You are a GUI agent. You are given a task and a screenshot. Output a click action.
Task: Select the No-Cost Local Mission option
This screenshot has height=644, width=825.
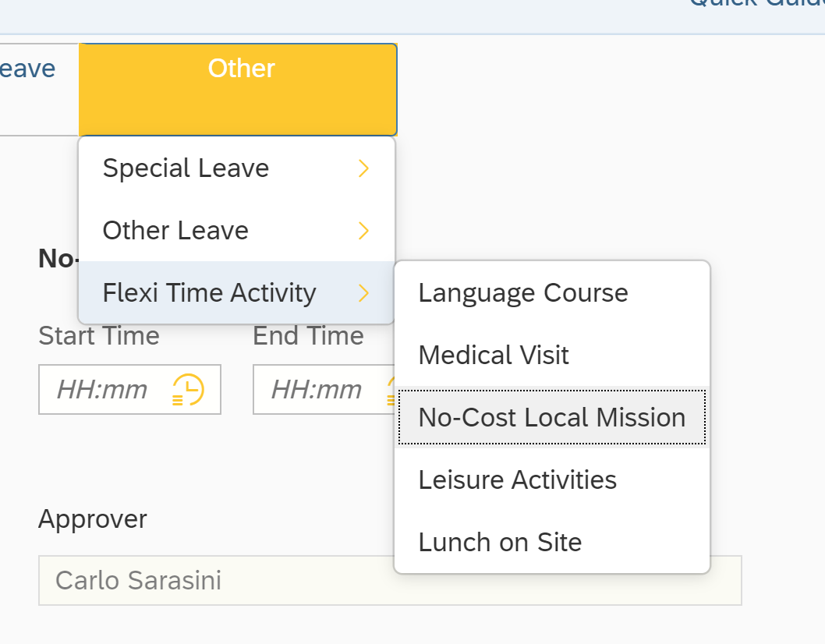click(551, 418)
